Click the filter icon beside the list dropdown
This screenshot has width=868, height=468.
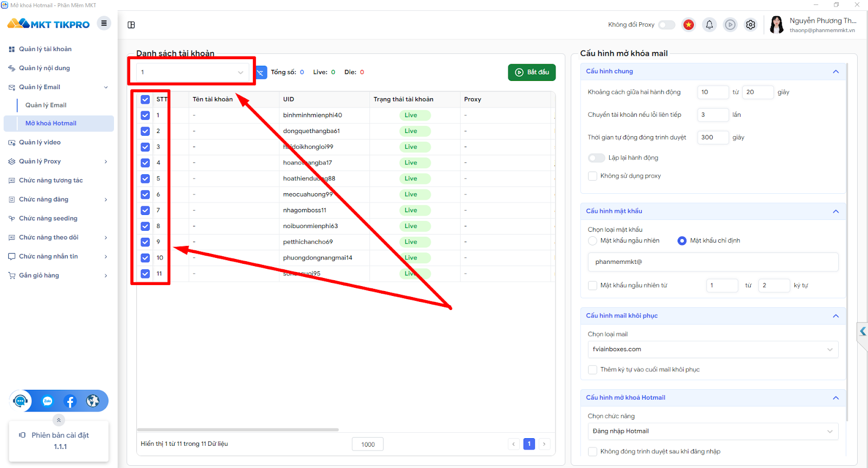pos(261,72)
